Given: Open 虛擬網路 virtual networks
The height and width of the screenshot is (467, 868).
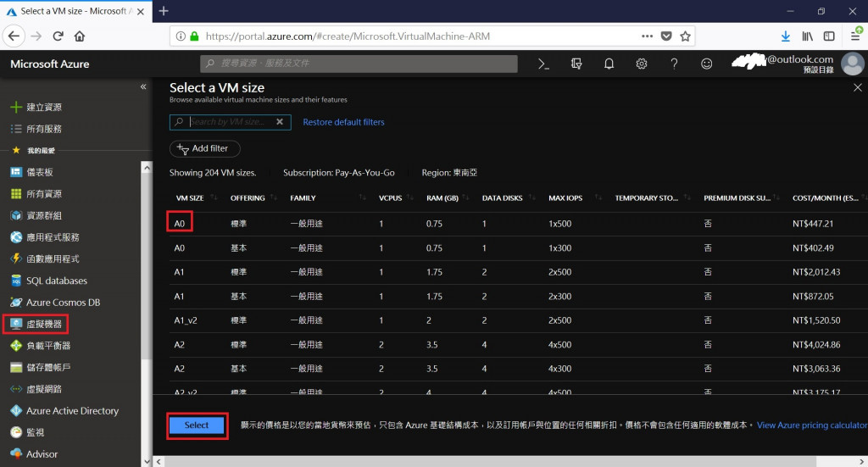Looking at the screenshot, I should click(36, 389).
